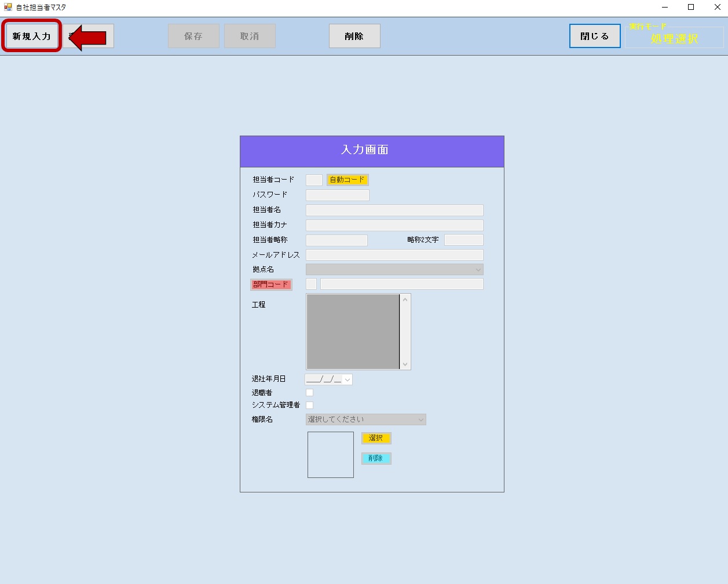The width and height of the screenshot is (728, 584).
Task: Focus the パスワード text field
Action: [x=338, y=195]
